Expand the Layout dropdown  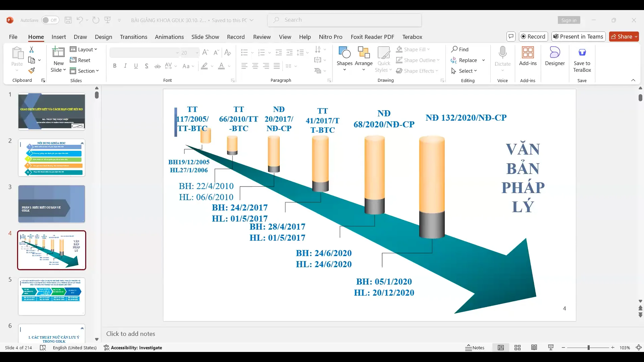[84, 49]
